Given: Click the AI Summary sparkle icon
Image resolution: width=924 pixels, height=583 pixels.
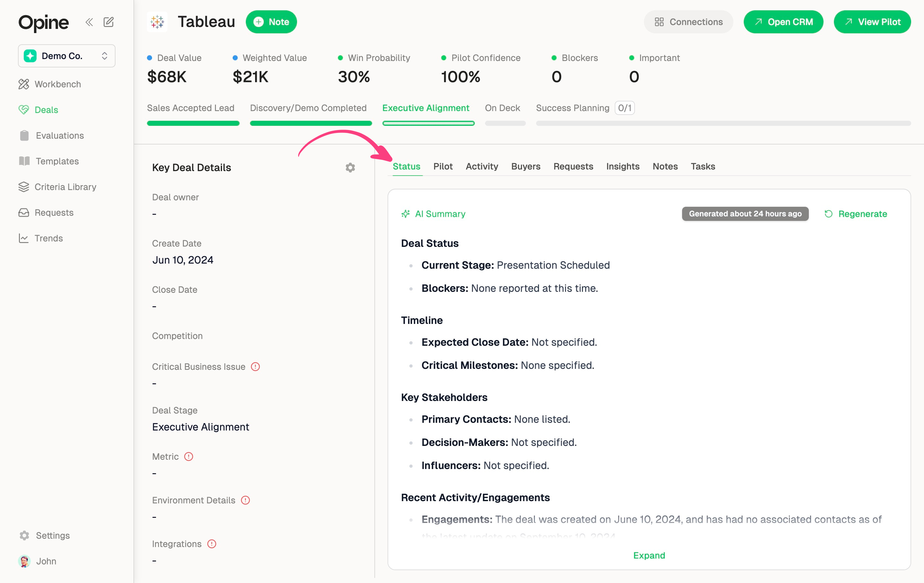Looking at the screenshot, I should (406, 214).
